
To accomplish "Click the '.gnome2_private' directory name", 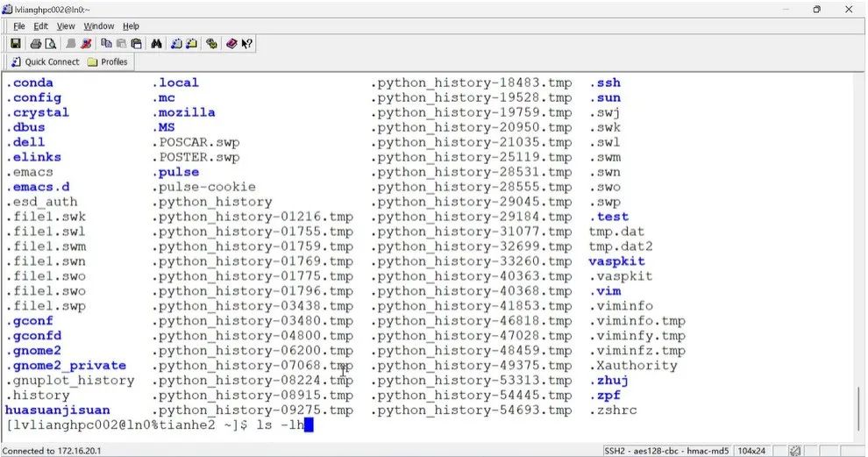I will point(66,366).
